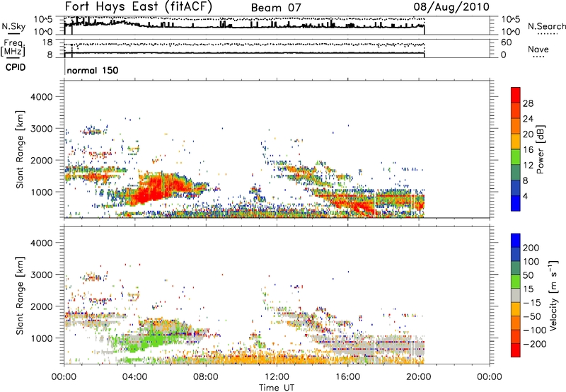The height and width of the screenshot is (392, 566).
Task: Click the '24' value on the Power colorbar
Action: point(528,119)
